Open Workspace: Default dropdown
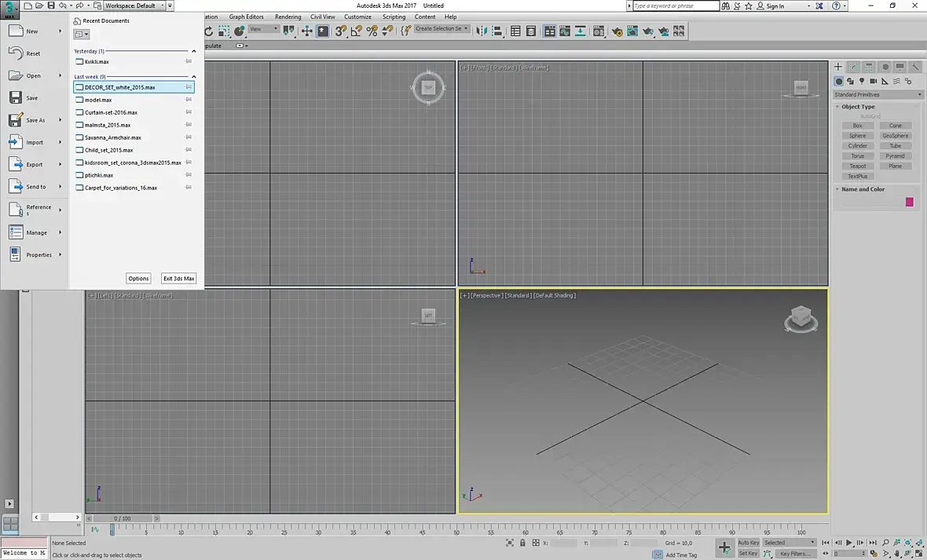The width and height of the screenshot is (927, 560). click(x=133, y=5)
